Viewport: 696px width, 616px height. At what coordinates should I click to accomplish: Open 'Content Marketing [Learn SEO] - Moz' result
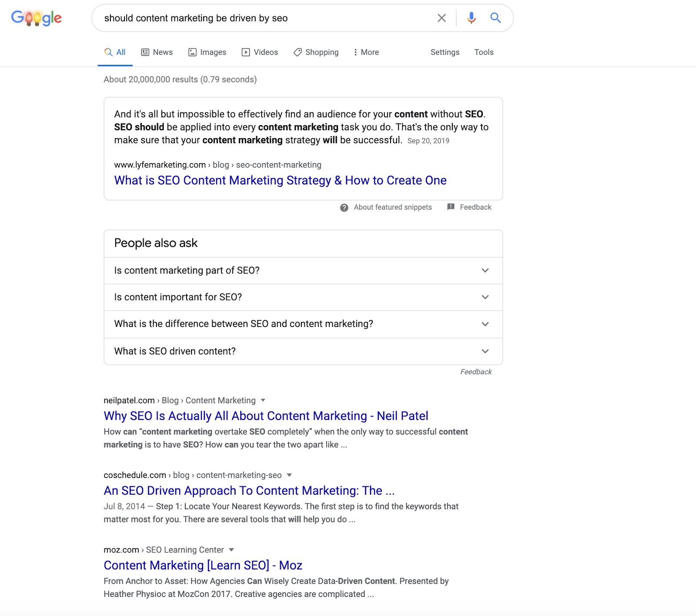tap(203, 566)
